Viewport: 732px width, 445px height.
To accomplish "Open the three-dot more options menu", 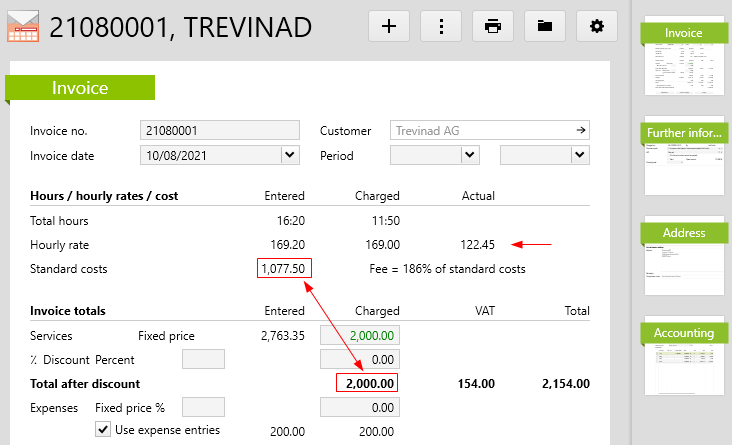I will tap(441, 26).
